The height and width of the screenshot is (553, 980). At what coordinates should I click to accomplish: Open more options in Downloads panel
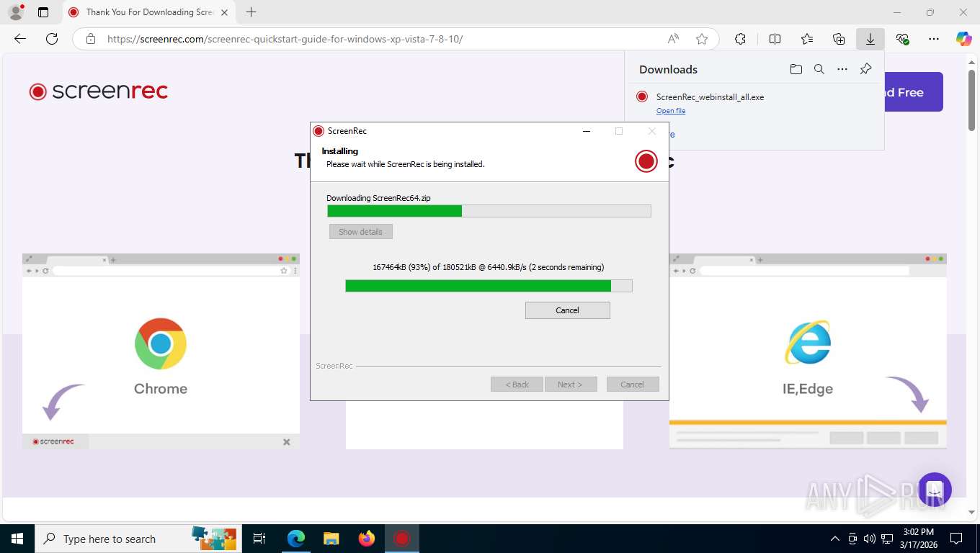[x=842, y=69]
